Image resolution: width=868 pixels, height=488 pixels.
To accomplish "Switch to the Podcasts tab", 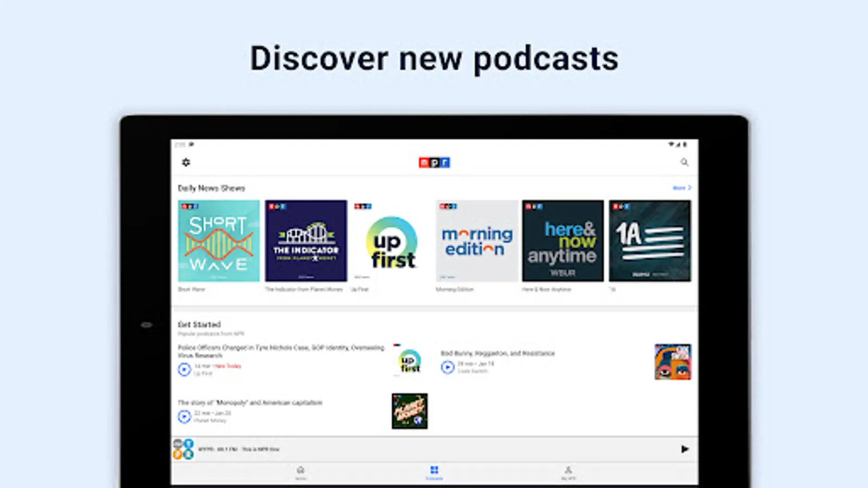I will pos(434,472).
